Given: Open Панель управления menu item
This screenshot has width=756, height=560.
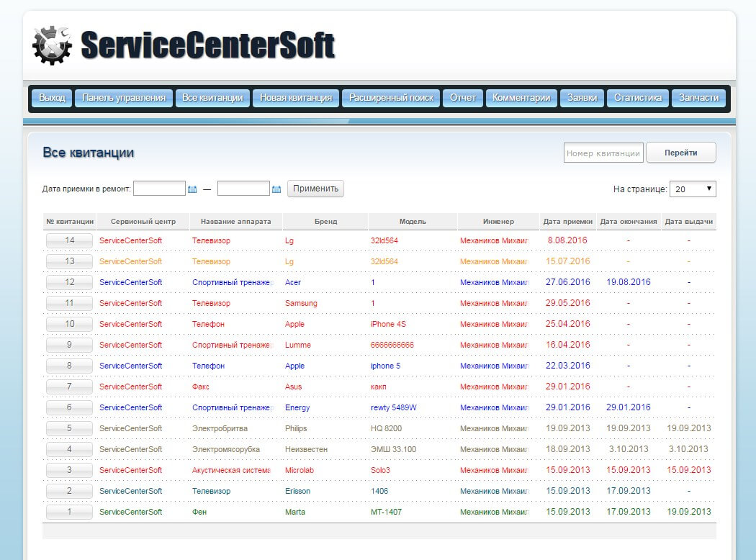Looking at the screenshot, I should click(124, 98).
